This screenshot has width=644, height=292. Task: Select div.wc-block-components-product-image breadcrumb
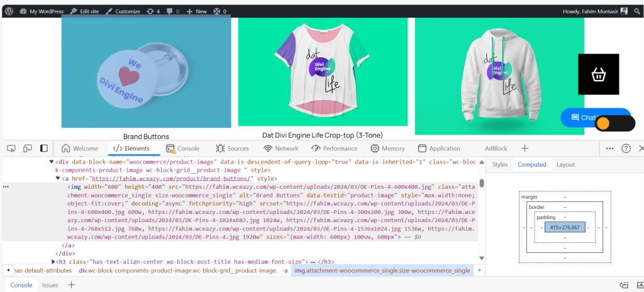178,271
